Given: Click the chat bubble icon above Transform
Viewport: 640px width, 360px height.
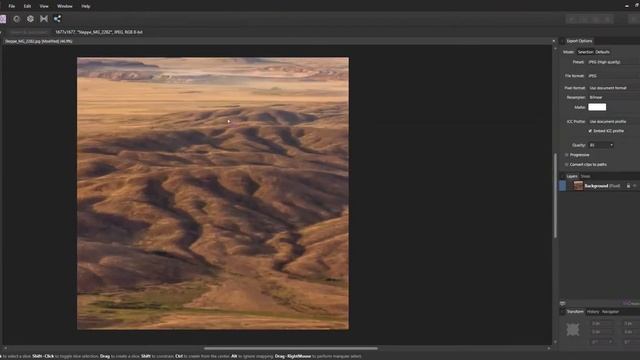Looking at the screenshot, I should (x=562, y=303).
